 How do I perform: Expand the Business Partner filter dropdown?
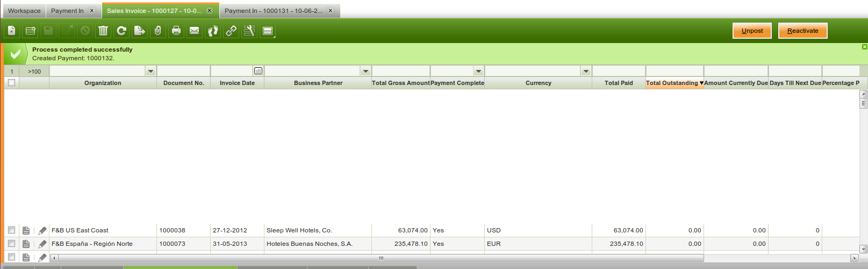click(x=365, y=71)
